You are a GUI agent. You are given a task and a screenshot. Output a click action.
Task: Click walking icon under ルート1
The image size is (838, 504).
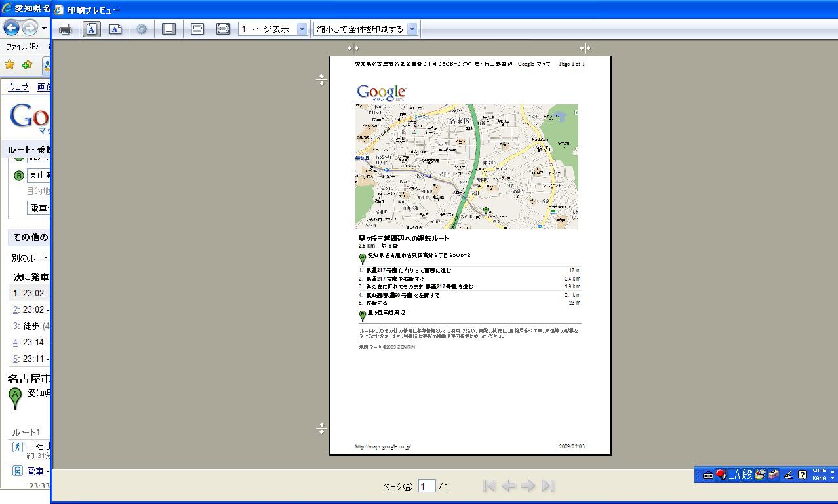[x=18, y=446]
